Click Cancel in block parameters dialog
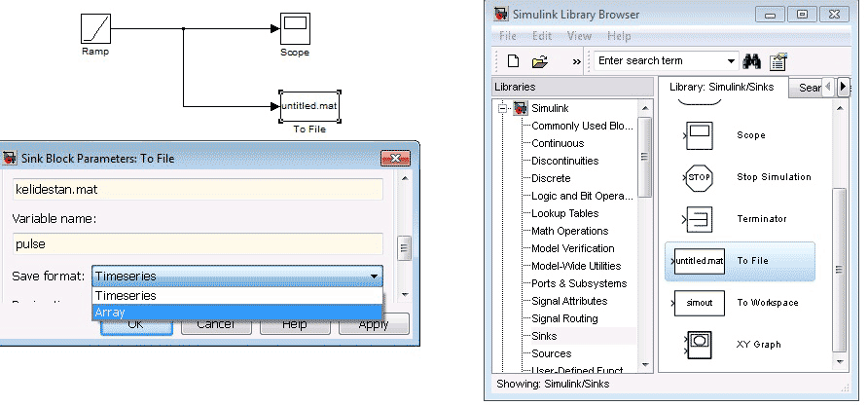868x406 pixels. 216,324
